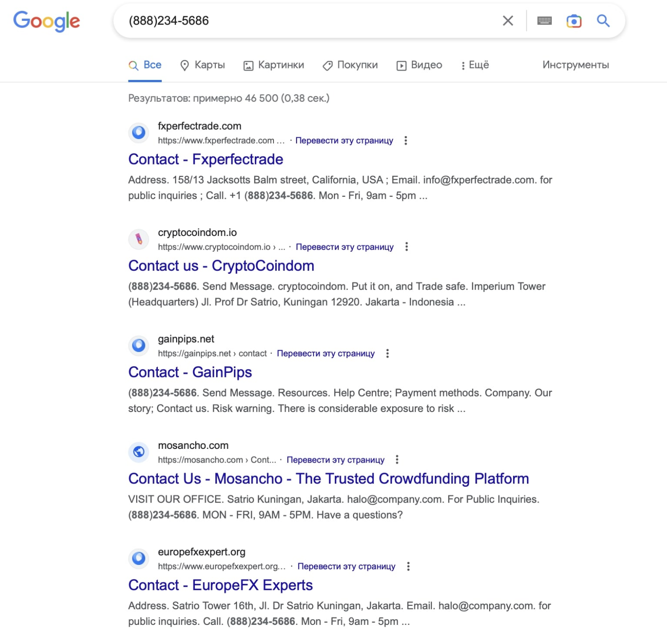The height and width of the screenshot is (644, 667).
Task: Open Contact us - CryptoCoindom link
Action: (x=221, y=266)
